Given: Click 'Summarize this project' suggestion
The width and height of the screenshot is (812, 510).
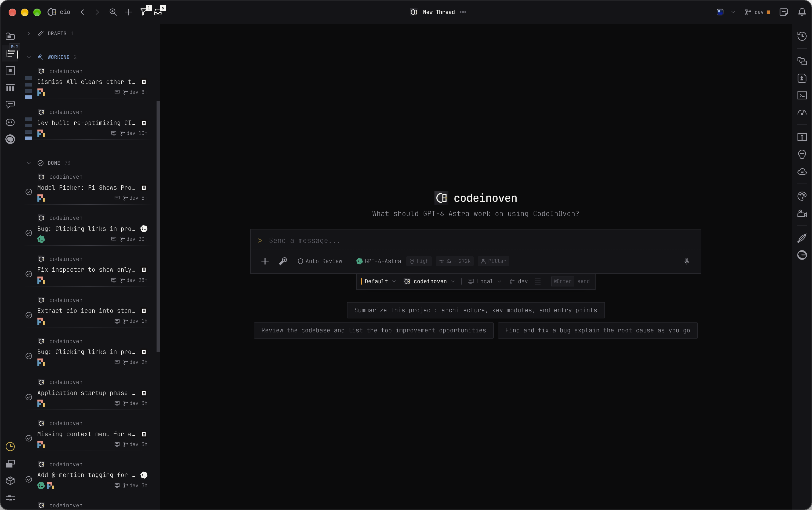Looking at the screenshot, I should pyautogui.click(x=476, y=310).
